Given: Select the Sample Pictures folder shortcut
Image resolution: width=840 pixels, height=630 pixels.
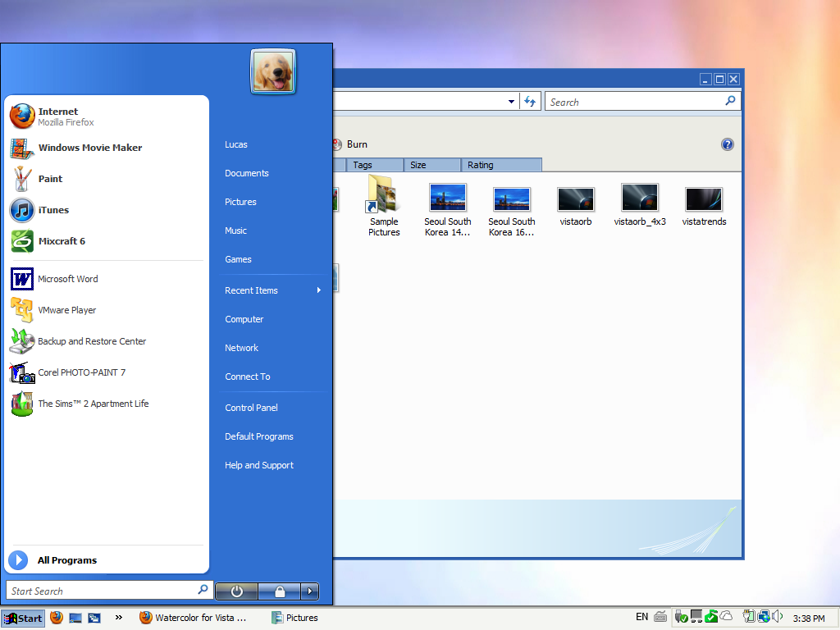Looking at the screenshot, I should tap(384, 206).
